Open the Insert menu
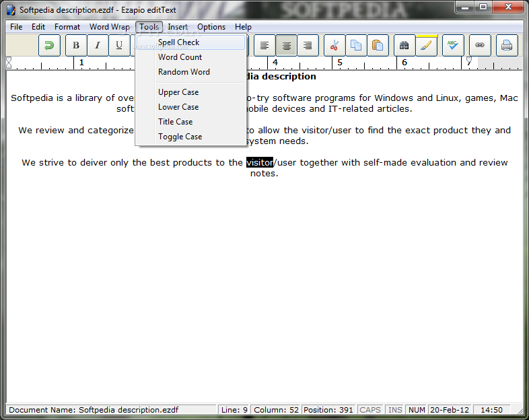 178,27
